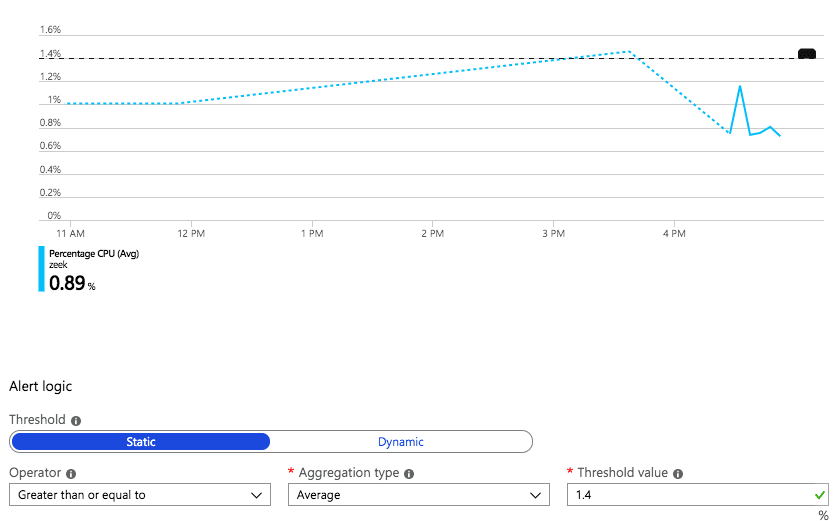Click the Threshold value input field
The image size is (833, 521).
pyautogui.click(x=698, y=495)
